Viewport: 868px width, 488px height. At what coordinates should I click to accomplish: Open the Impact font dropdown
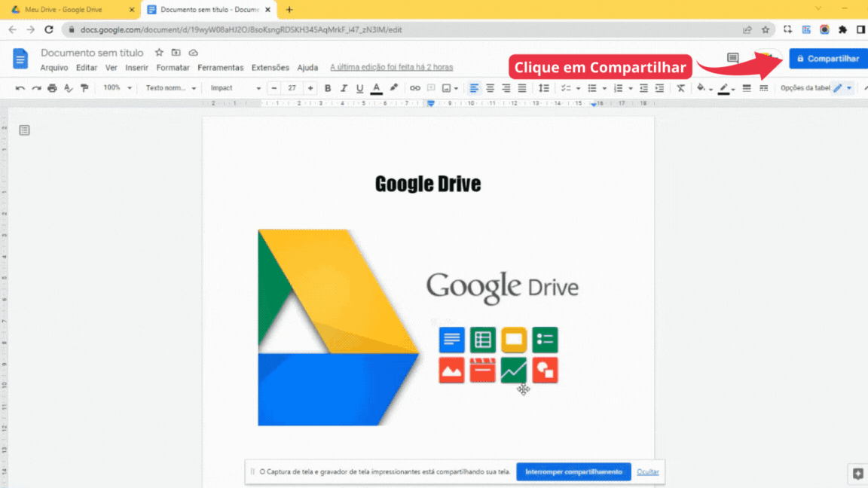point(235,88)
